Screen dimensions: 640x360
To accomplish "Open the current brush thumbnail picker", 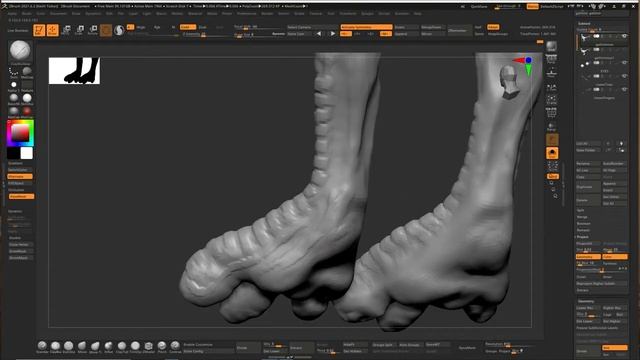I will pos(20,51).
